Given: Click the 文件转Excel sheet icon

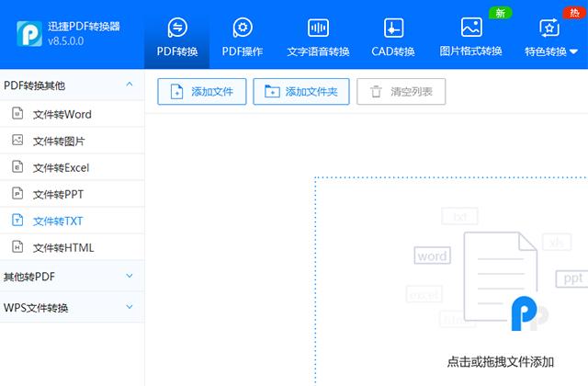Looking at the screenshot, I should click(x=17, y=166).
